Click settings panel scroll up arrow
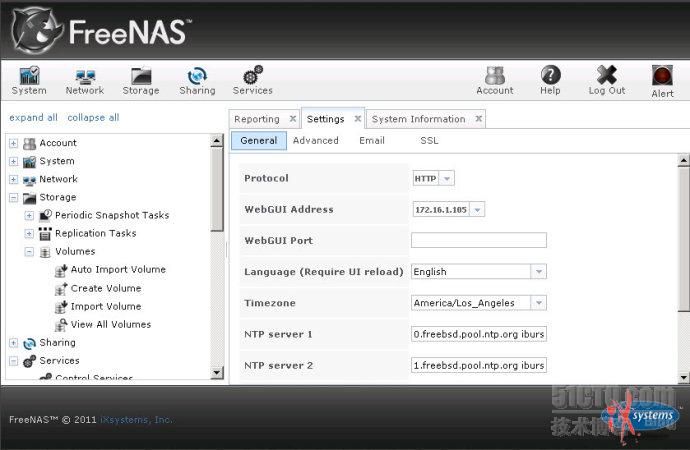 pyautogui.click(x=683, y=160)
